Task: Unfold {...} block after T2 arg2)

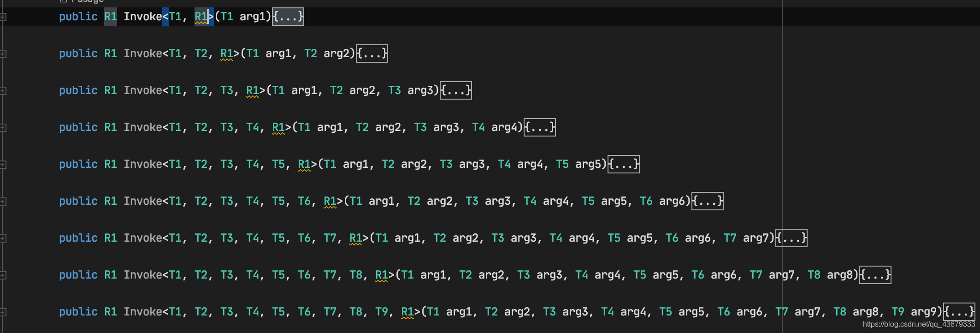Action: coord(372,54)
